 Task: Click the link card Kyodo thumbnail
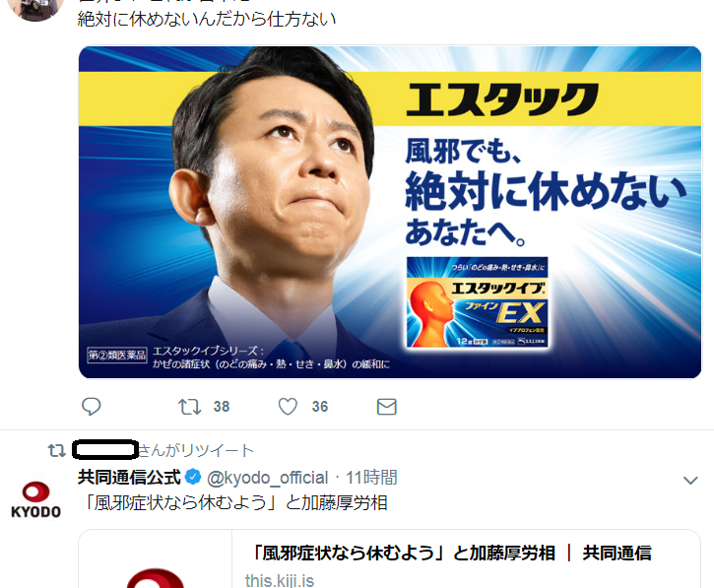(x=156, y=558)
